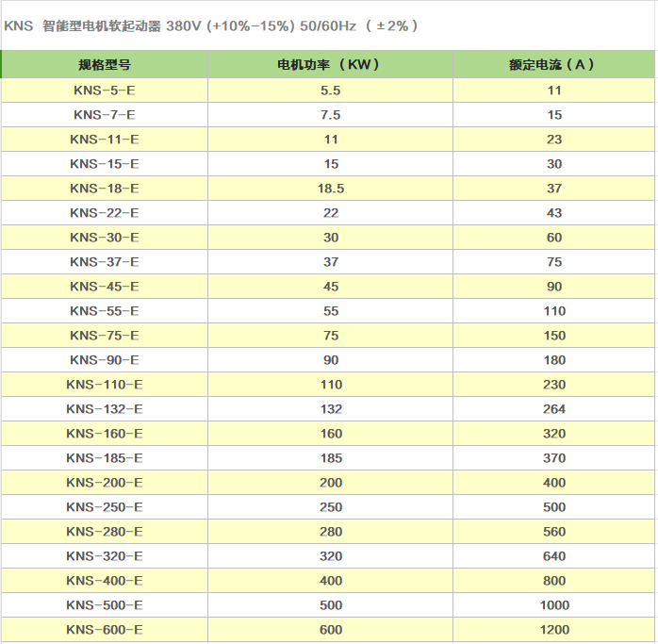
Task: Click the 132 motor power cell
Action: [x=330, y=409]
